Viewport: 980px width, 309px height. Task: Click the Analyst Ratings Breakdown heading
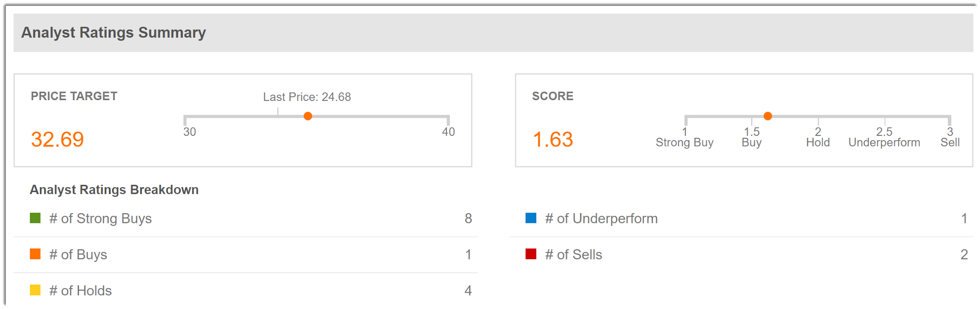[114, 190]
